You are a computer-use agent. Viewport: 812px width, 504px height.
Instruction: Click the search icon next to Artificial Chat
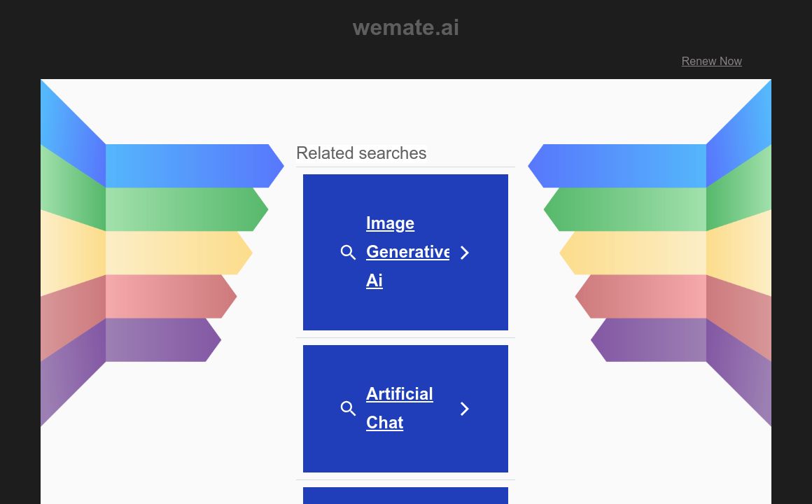[348, 408]
